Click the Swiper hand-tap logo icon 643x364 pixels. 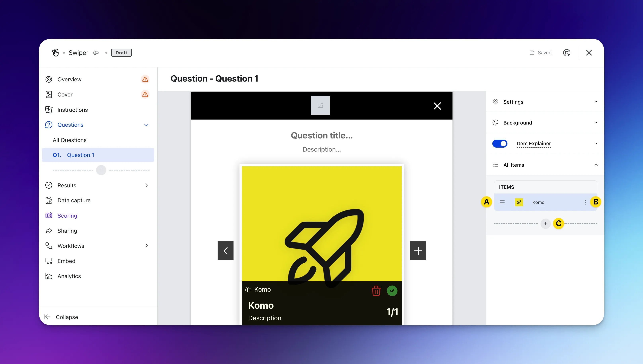[55, 53]
